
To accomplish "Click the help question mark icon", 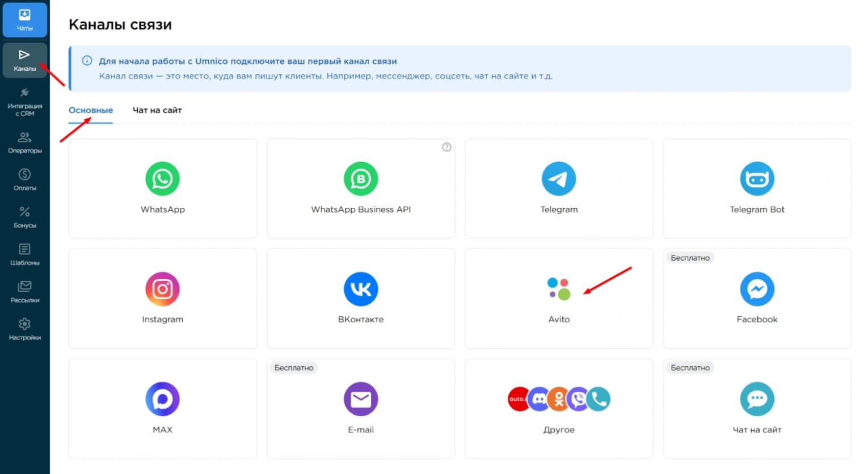I will (446, 147).
